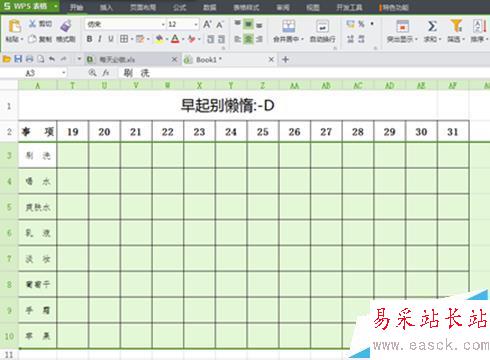Apply cell borders using the borders icon
The width and height of the screenshot is (490, 360).
click(124, 39)
